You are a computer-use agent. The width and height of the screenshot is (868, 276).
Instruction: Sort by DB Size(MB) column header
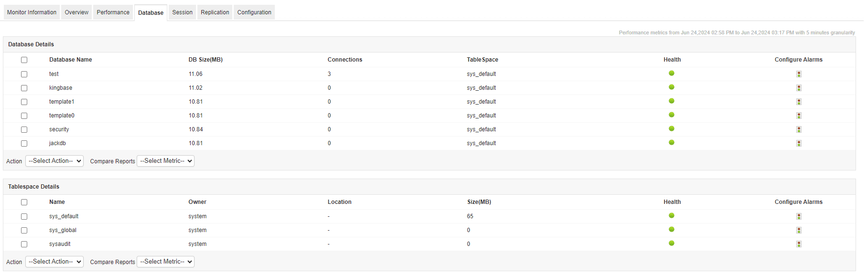[206, 60]
